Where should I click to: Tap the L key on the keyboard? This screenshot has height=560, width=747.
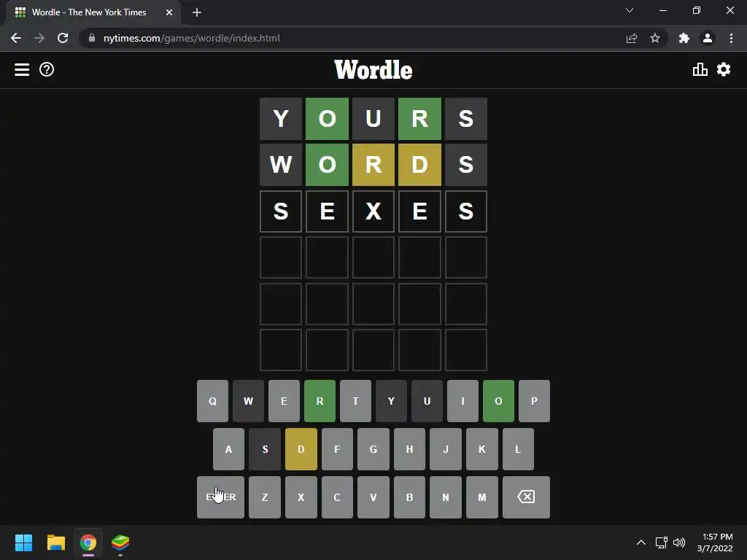(519, 449)
